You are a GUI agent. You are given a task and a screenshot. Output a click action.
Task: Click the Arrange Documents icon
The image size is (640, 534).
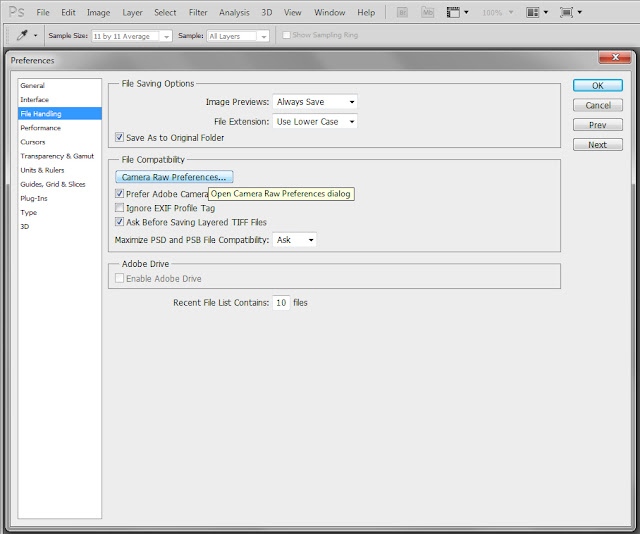click(533, 13)
